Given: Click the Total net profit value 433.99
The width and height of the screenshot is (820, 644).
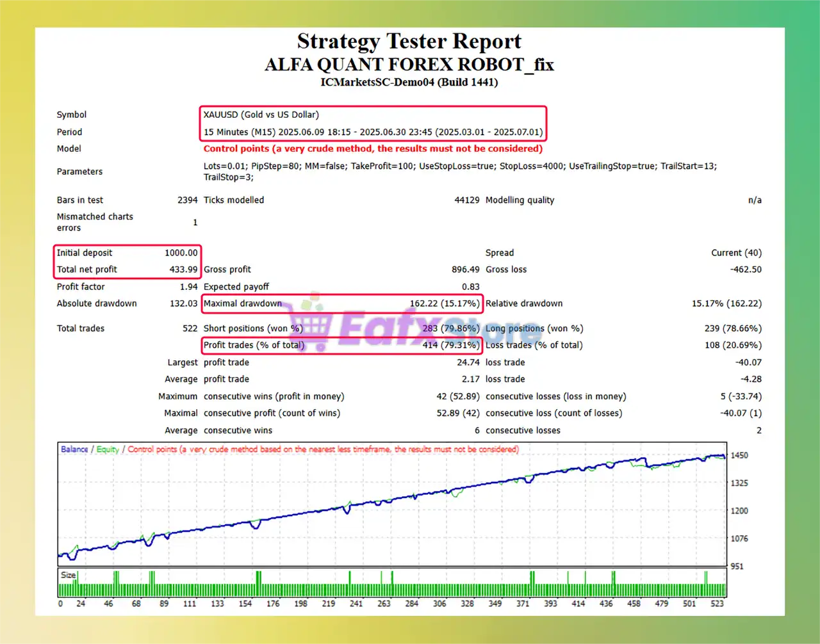Looking at the screenshot, I should click(183, 270).
